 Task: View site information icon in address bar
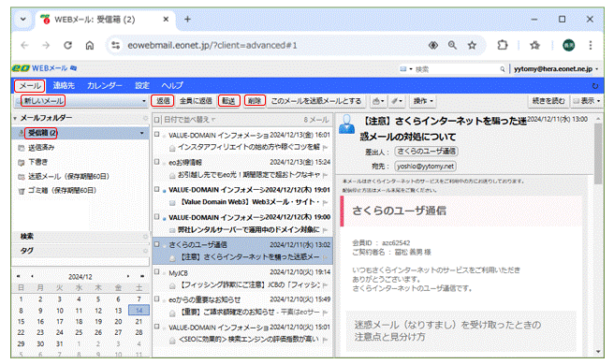pos(115,46)
